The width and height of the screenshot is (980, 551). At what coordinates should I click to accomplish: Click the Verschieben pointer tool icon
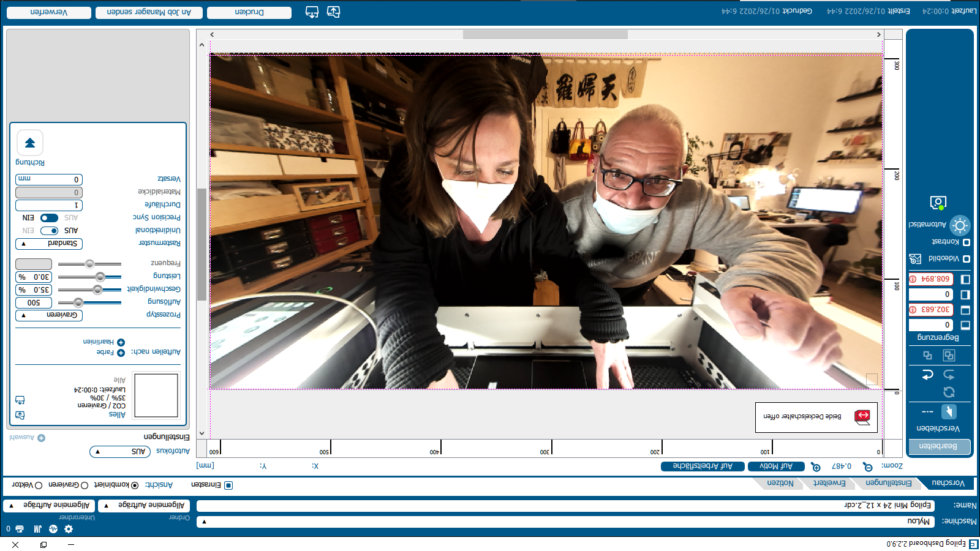(x=949, y=411)
